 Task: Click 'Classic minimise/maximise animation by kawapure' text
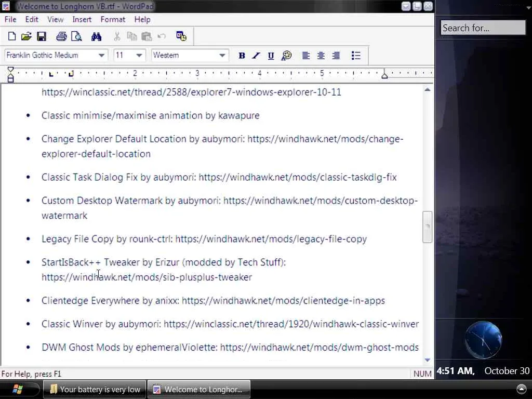tap(150, 116)
